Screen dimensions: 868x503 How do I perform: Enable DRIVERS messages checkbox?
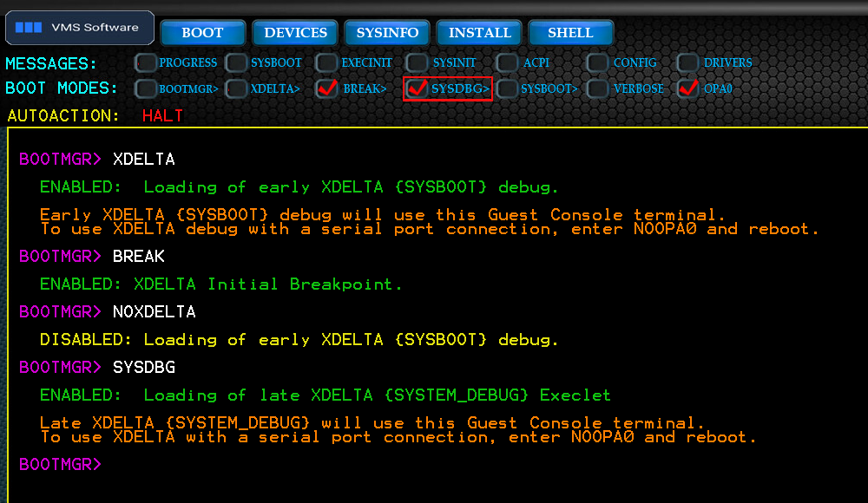point(688,62)
